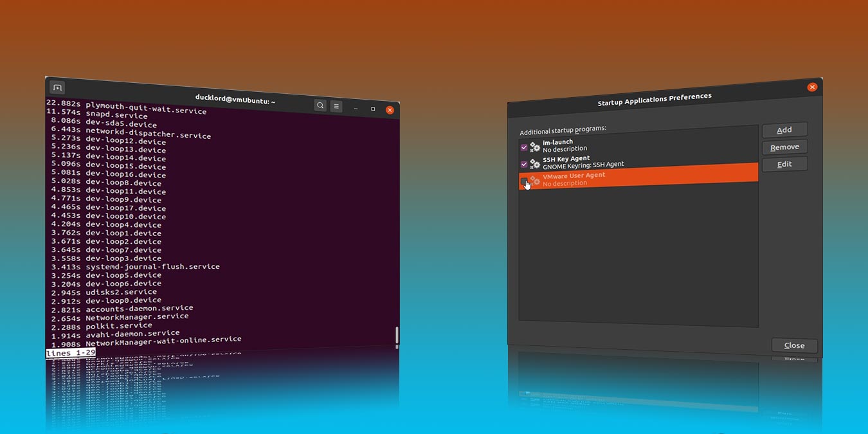Image resolution: width=868 pixels, height=434 pixels.
Task: Open the terminal search icon
Action: coord(320,105)
